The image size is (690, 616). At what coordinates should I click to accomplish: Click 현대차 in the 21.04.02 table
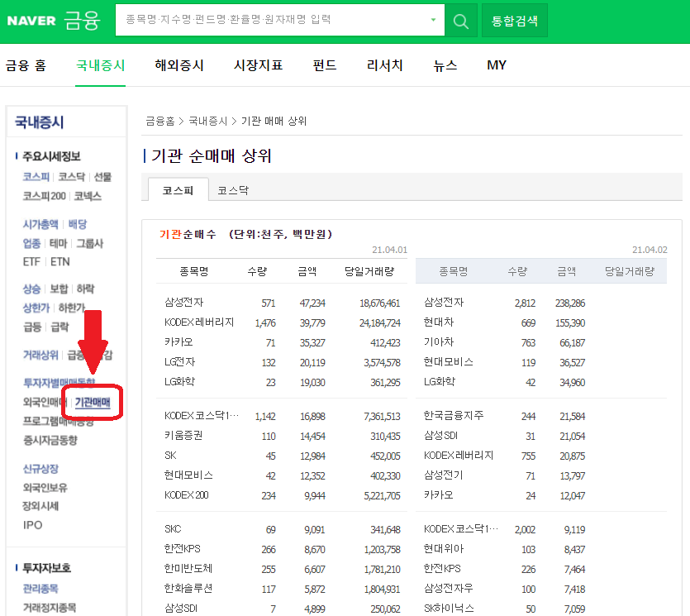click(438, 322)
